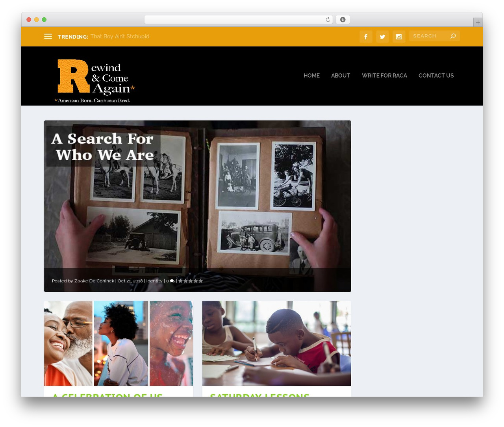Click the Oct 21, 2018 post date
504x427 pixels.
[130, 281]
